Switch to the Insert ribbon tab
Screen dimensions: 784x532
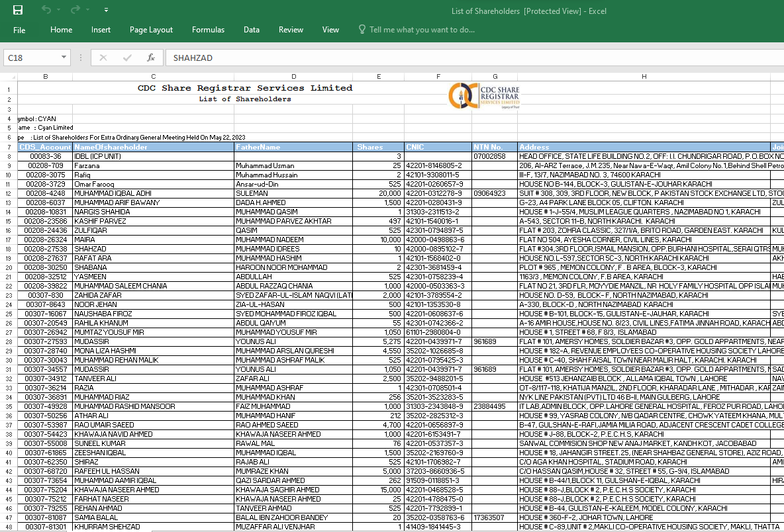tap(101, 30)
